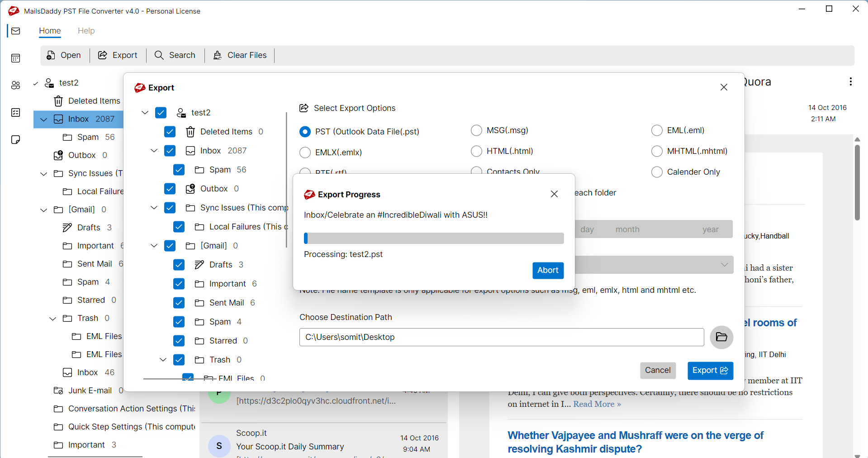Click the Abort button
The height and width of the screenshot is (458, 868).
tap(548, 271)
